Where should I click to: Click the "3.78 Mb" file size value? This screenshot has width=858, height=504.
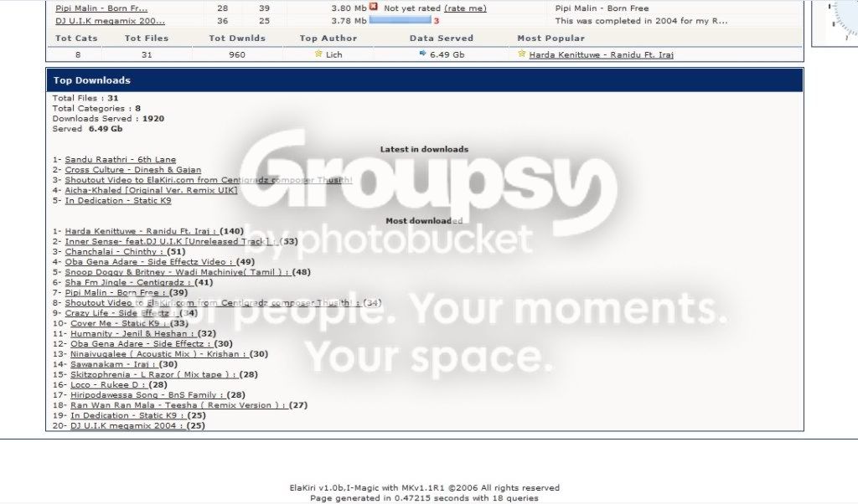[x=349, y=21]
